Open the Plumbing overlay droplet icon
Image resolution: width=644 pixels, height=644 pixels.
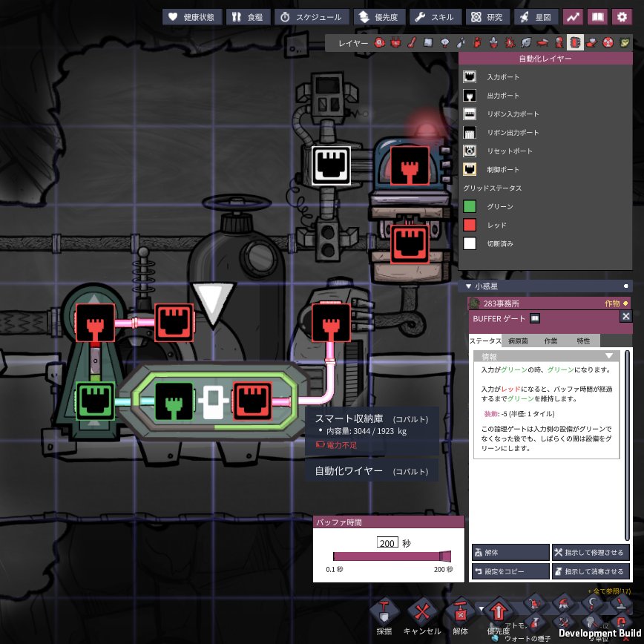[x=461, y=42]
